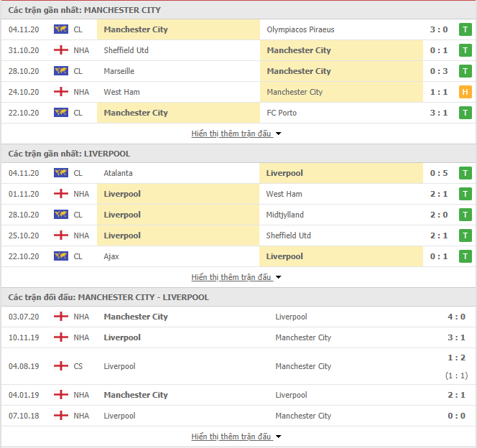Open the Manchester City vs FC Porto match
This screenshot has width=477, height=448.
(x=239, y=113)
